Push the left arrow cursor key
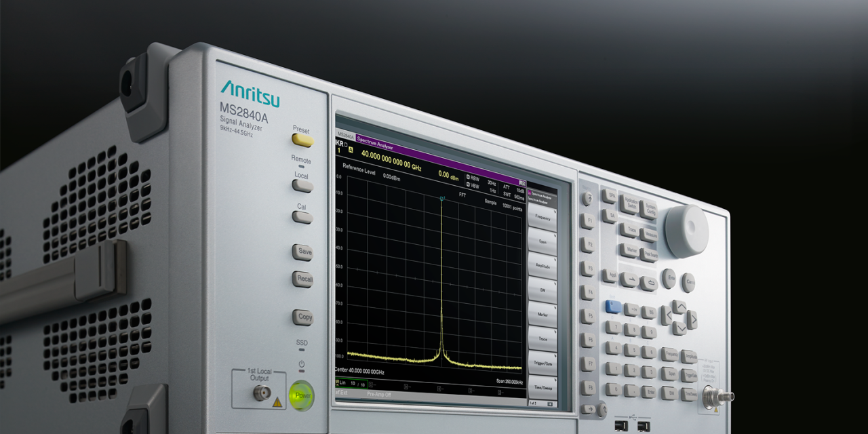868x434 pixels. tap(667, 315)
